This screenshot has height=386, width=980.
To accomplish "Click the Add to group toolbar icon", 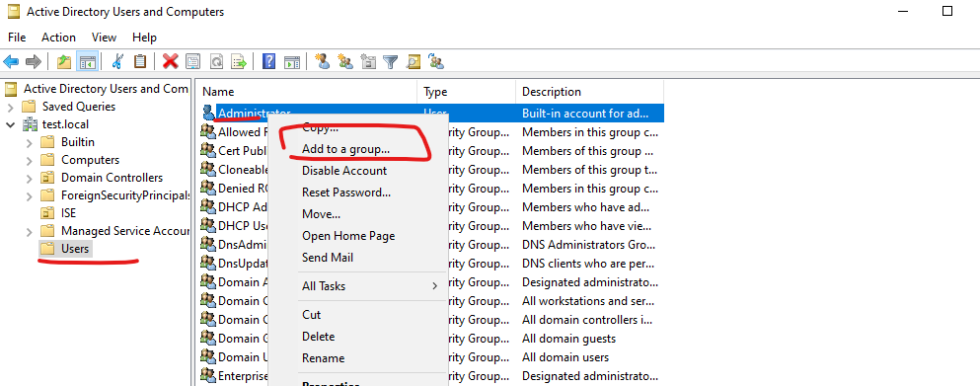I will 436,61.
